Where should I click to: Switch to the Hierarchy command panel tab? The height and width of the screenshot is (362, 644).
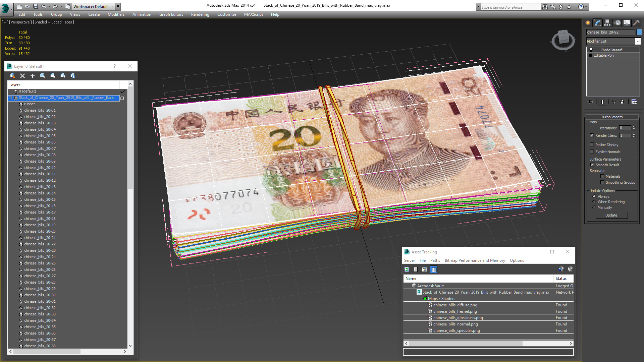coord(607,23)
